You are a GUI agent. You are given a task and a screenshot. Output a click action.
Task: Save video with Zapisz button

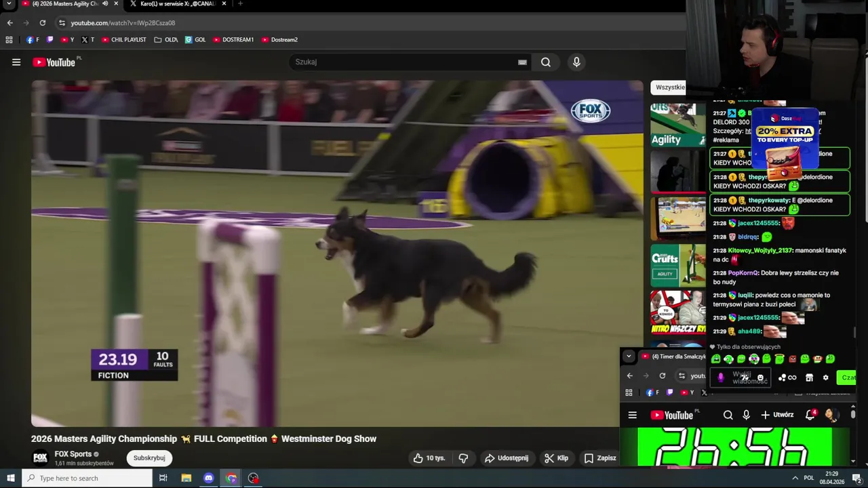click(600, 458)
